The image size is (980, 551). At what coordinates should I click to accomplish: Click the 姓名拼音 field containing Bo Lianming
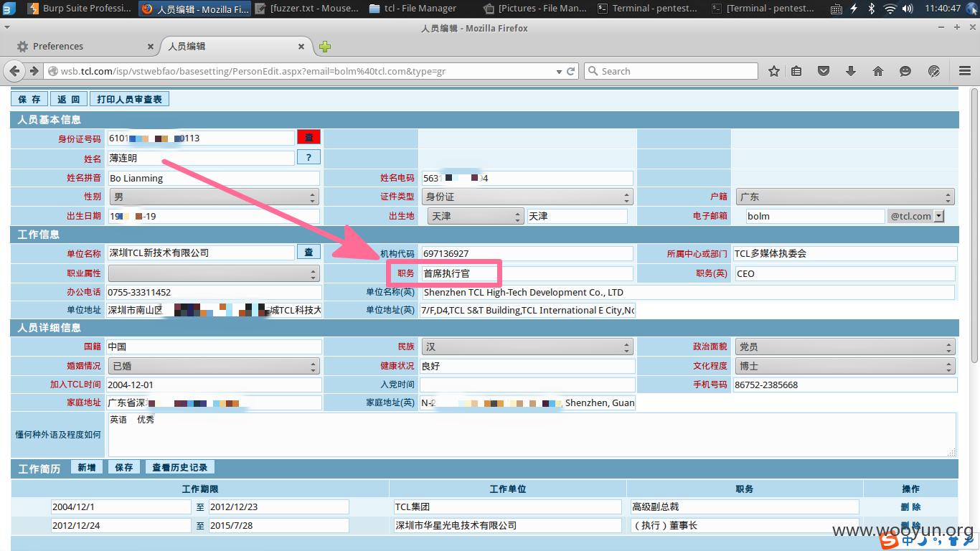tap(213, 178)
